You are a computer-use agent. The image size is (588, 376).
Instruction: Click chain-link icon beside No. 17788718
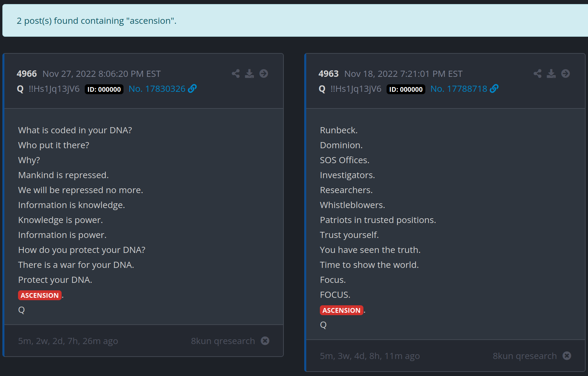494,88
